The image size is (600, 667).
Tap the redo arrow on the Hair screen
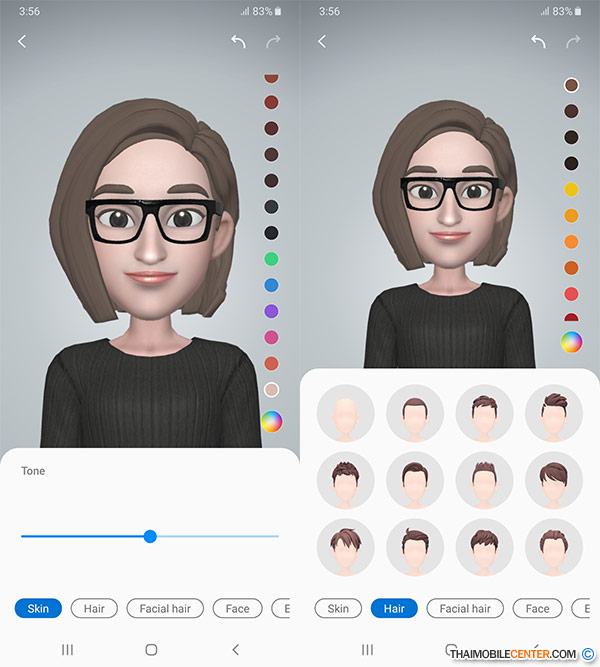[x=573, y=41]
